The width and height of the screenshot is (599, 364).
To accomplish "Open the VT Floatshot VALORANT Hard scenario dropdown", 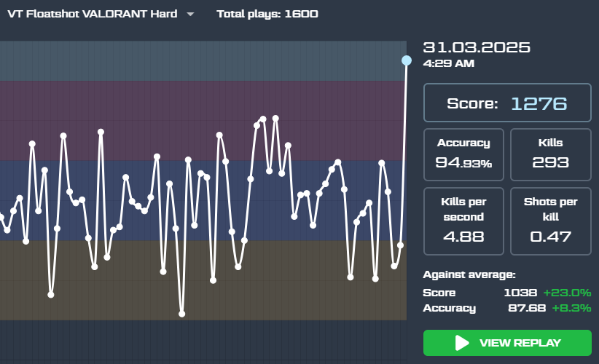I will [101, 14].
